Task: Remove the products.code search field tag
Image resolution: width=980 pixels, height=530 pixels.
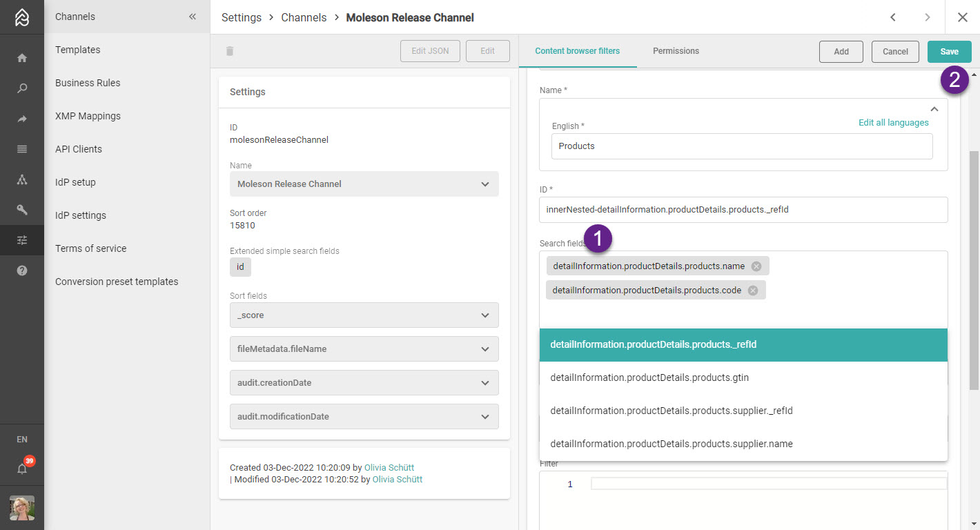Action: 753,291
